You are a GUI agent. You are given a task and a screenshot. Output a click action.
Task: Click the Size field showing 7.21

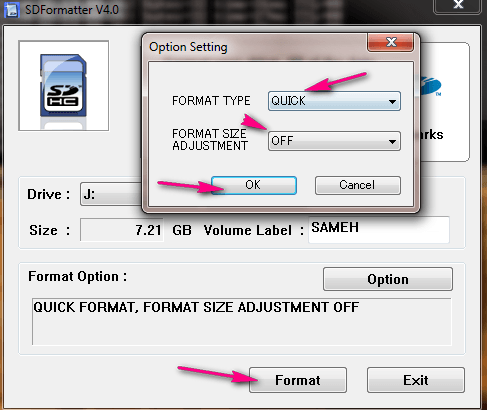click(122, 230)
